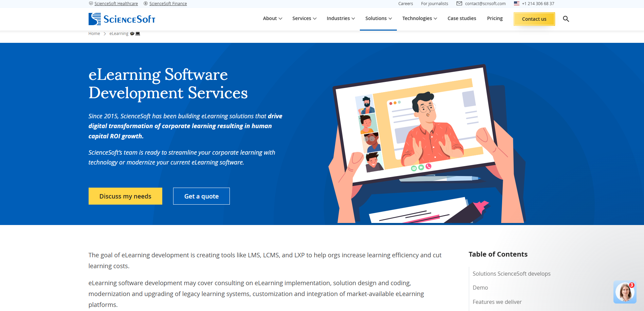Image resolution: width=644 pixels, height=311 pixels.
Task: Click the ScienceSoft Healthcare icon
Action: click(91, 3)
